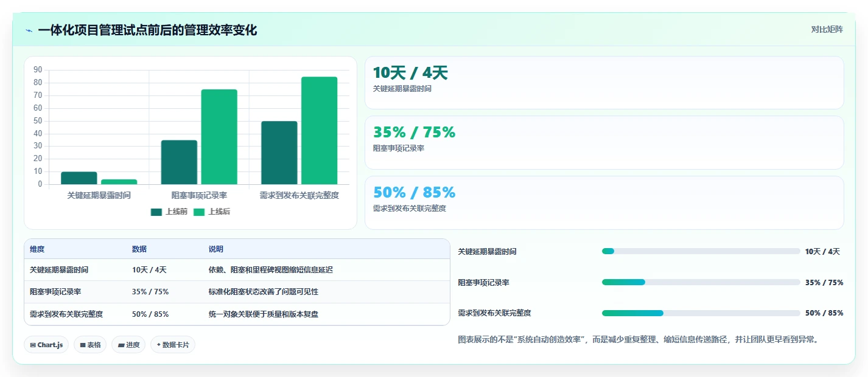Click the 对比矩阵 label in header
This screenshot has height=377, width=868.
(827, 29)
